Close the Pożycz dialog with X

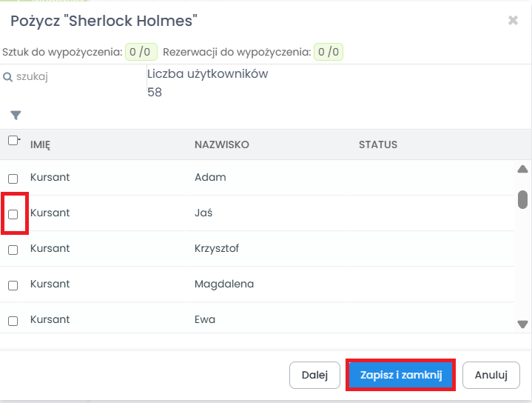(x=513, y=21)
